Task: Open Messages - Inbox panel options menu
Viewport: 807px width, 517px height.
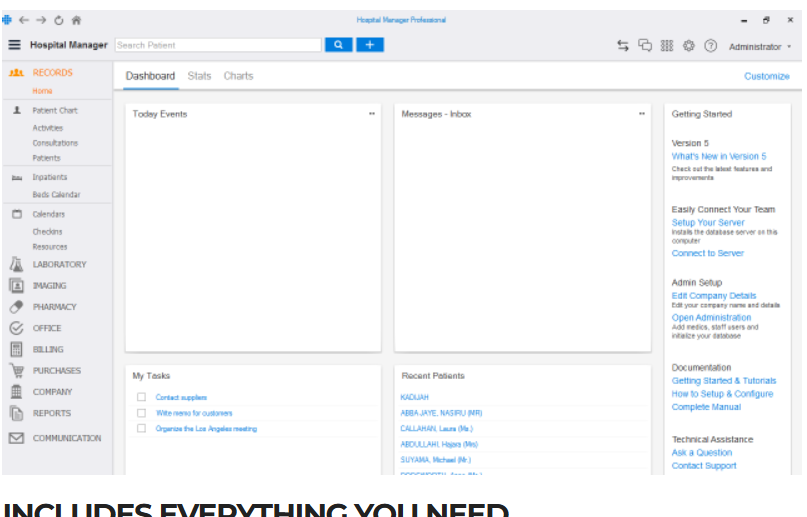Action: [642, 114]
